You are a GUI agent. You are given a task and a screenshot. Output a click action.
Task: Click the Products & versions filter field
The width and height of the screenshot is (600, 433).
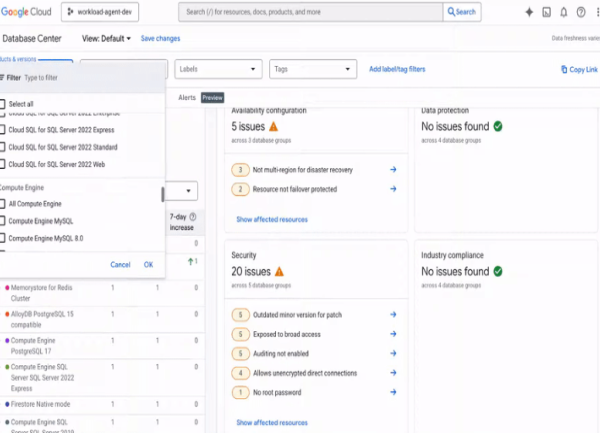[36, 60]
